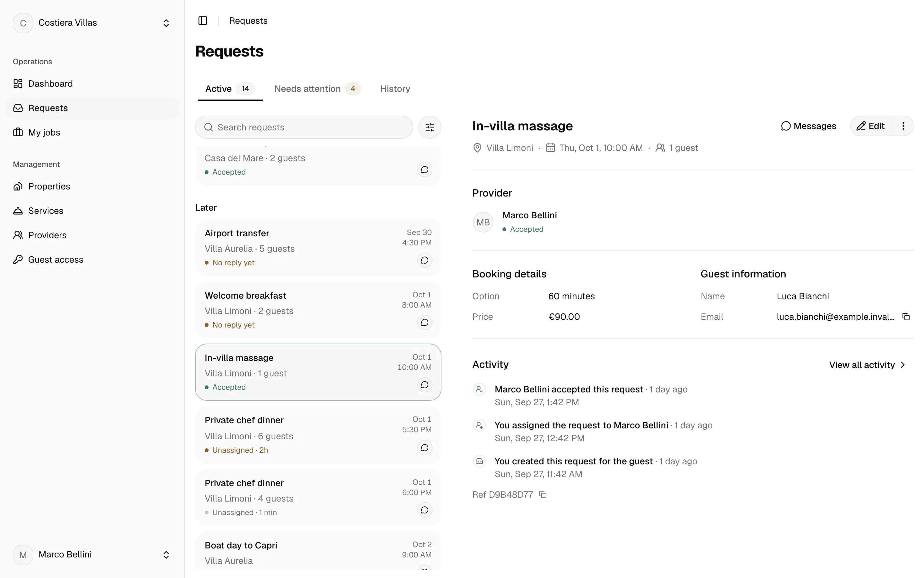Open Properties management page
The width and height of the screenshot is (924, 578).
pyautogui.click(x=92, y=186)
